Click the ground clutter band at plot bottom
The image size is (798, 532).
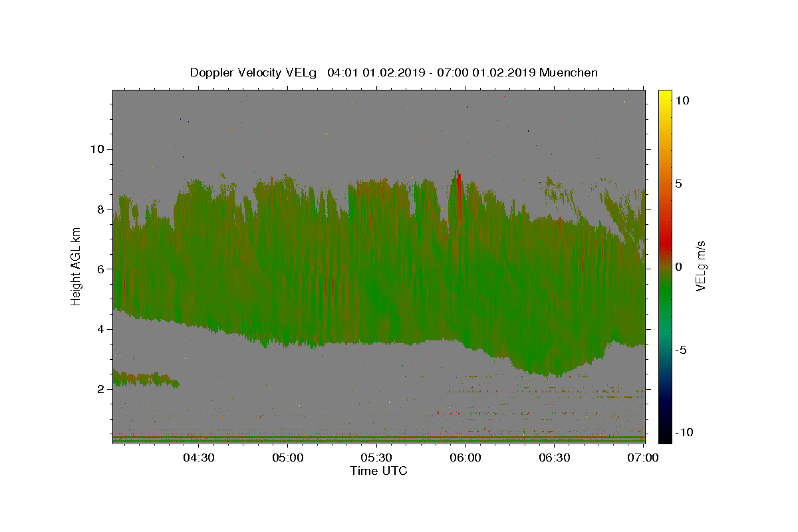click(379, 439)
